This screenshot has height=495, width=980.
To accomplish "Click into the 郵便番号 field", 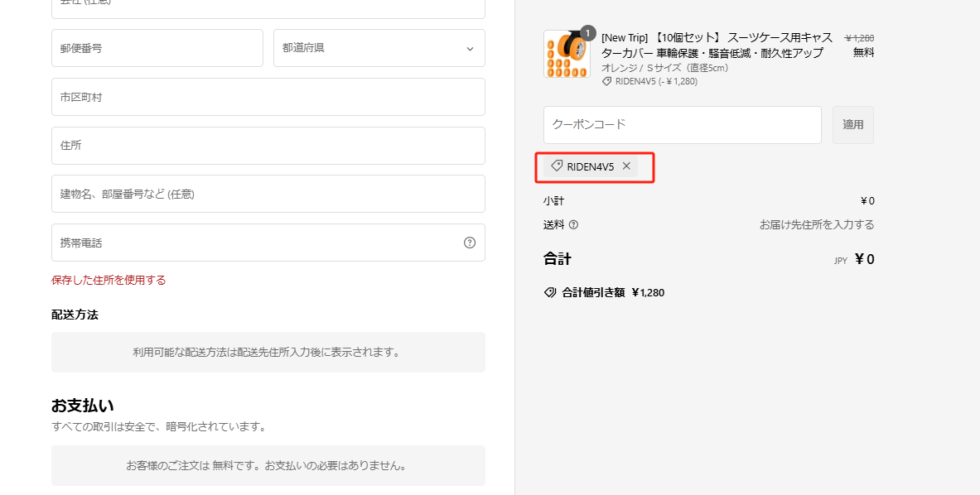I will click(157, 48).
